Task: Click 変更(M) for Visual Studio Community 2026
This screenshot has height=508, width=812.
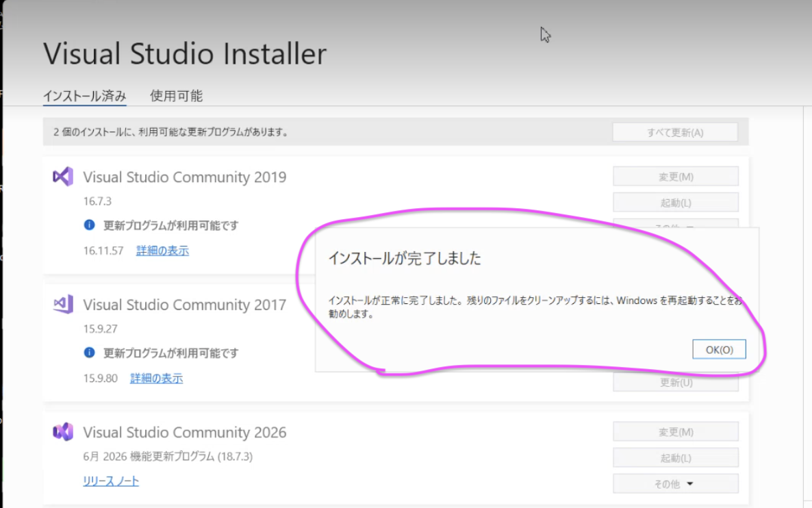Action: (676, 432)
